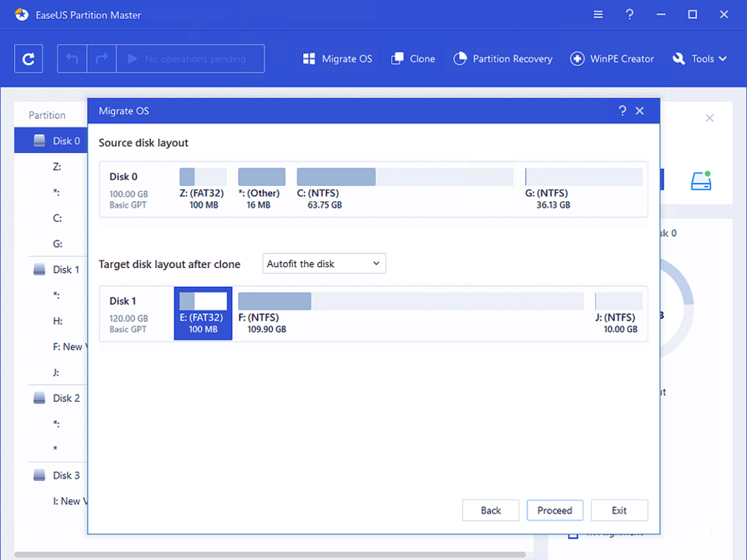Image resolution: width=747 pixels, height=560 pixels.
Task: Select target F: (NTFS) 109.90 GB partition
Action: 411,313
